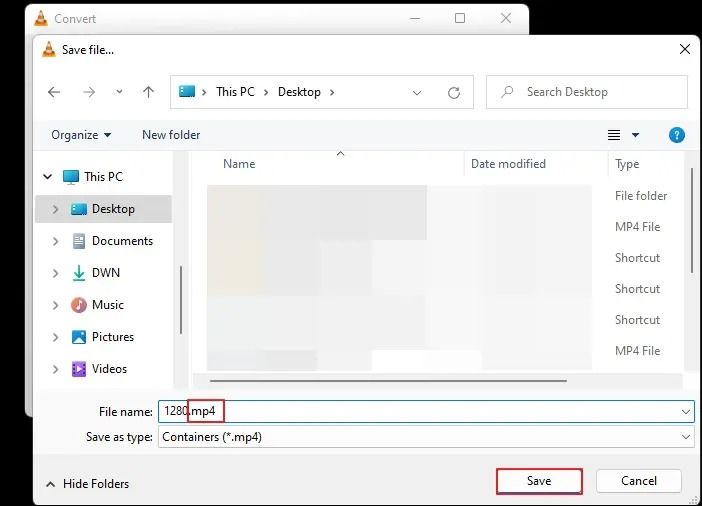Hide Folders toggle at bottom left

pyautogui.click(x=88, y=484)
